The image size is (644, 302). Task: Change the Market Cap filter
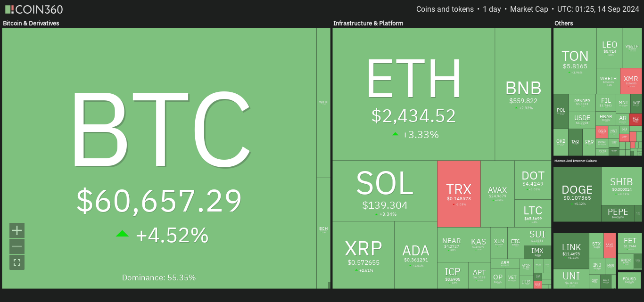529,9
